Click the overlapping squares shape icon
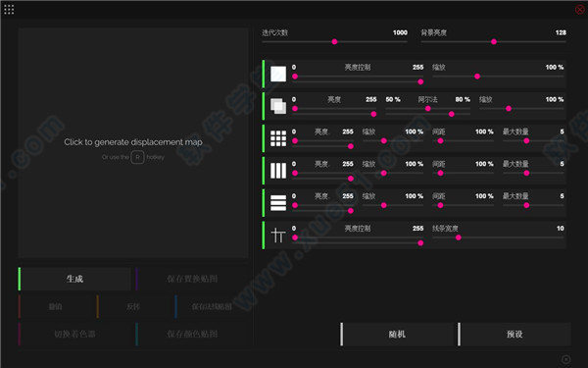Image resolution: width=588 pixels, height=368 pixels. click(x=278, y=106)
